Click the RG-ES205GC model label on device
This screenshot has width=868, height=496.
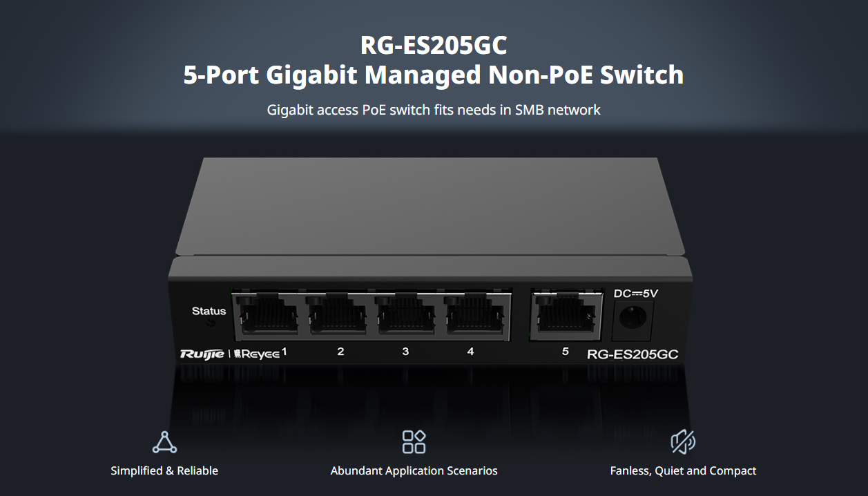(x=632, y=355)
